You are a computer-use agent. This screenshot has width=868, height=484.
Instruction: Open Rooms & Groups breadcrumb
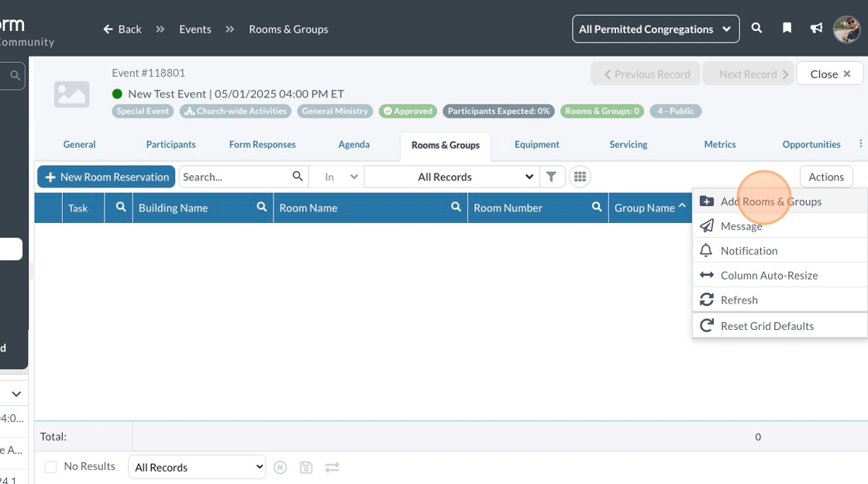point(288,29)
